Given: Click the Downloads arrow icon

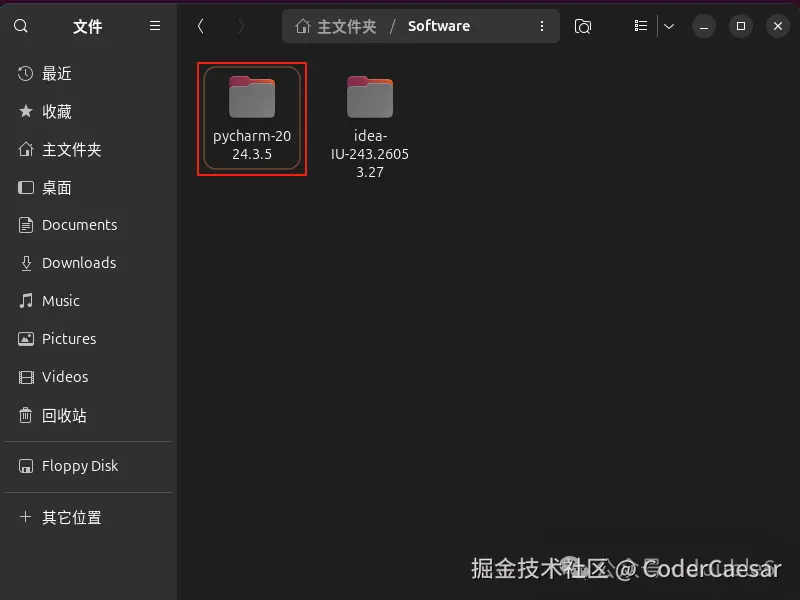Looking at the screenshot, I should pyautogui.click(x=26, y=263).
